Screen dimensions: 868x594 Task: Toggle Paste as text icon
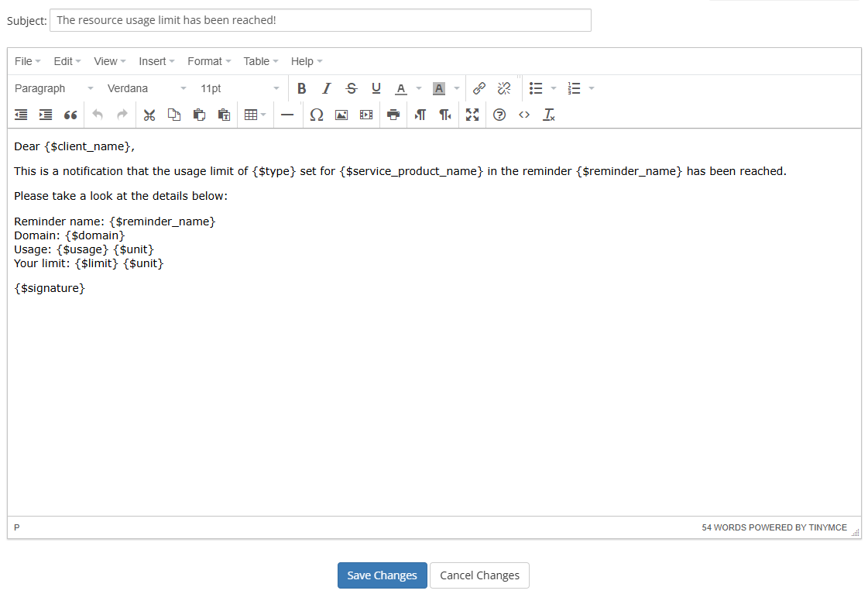pos(225,115)
